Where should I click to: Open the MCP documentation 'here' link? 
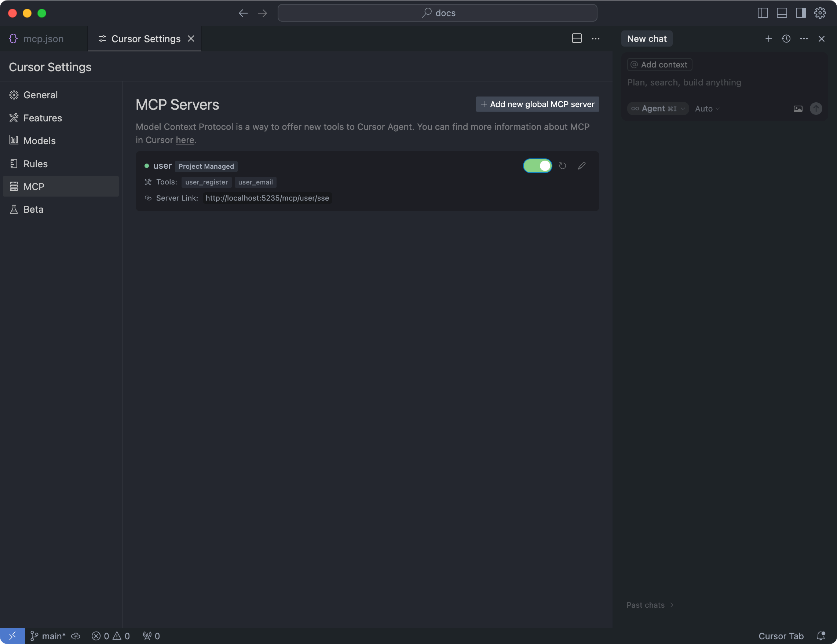[185, 140]
